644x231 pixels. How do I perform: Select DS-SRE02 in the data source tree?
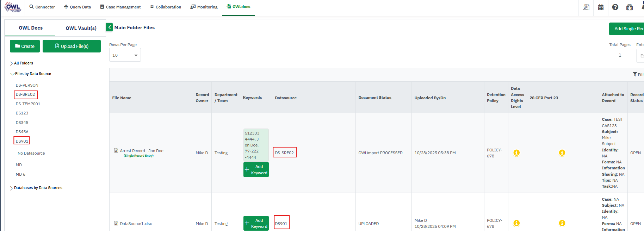pyautogui.click(x=25, y=94)
